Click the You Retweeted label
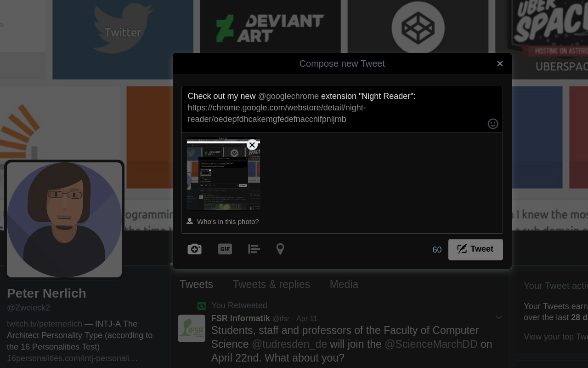This screenshot has width=588, height=368. pyautogui.click(x=239, y=305)
